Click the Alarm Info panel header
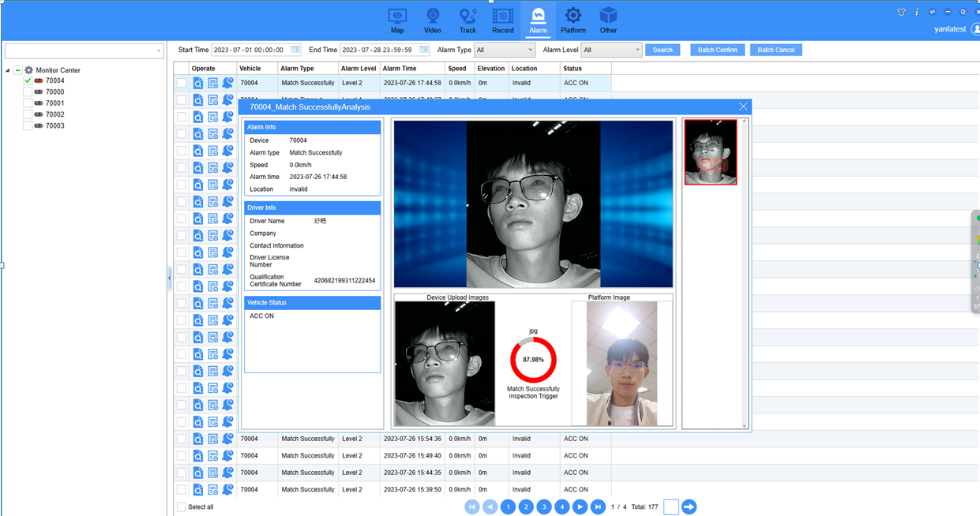The image size is (980, 516). coord(312,127)
